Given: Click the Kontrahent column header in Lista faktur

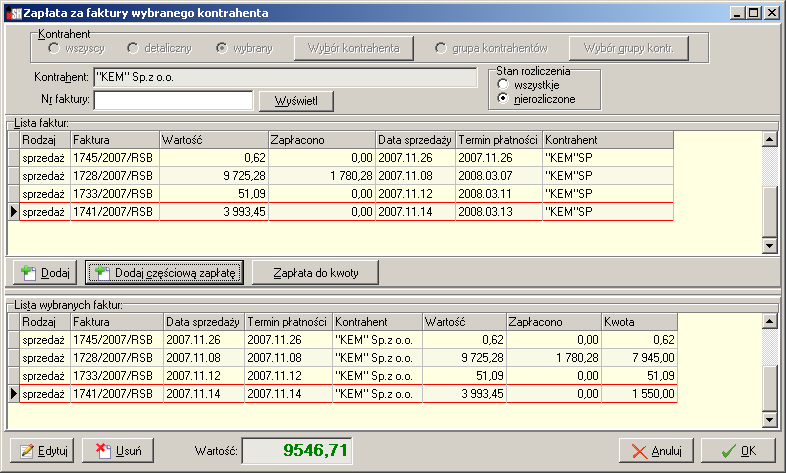Looking at the screenshot, I should (x=608, y=140).
